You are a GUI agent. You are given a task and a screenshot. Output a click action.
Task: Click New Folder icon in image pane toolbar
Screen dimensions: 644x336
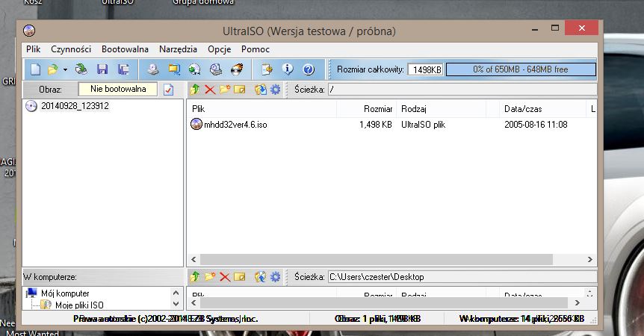[225, 89]
